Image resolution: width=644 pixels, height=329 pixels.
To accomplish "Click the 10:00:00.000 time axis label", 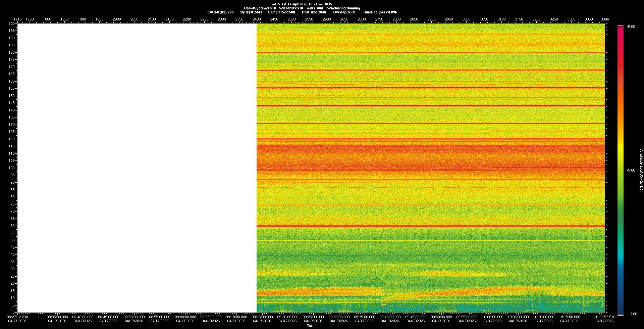I will (492, 317).
